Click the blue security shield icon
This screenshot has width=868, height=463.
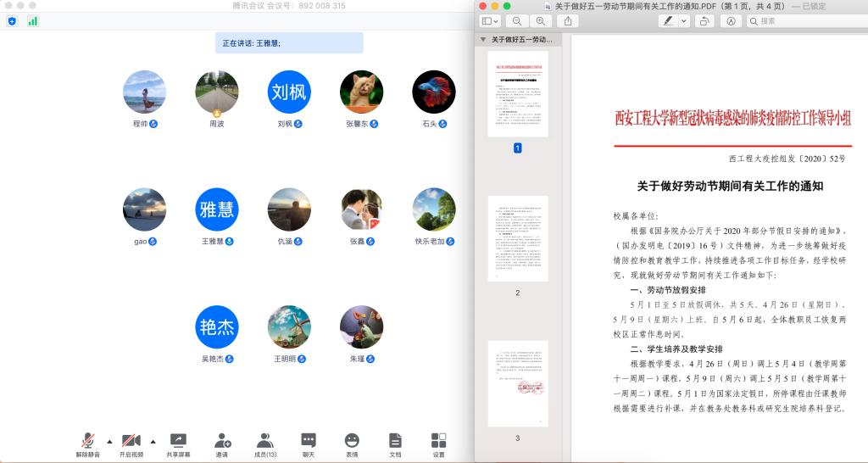pyautogui.click(x=12, y=20)
